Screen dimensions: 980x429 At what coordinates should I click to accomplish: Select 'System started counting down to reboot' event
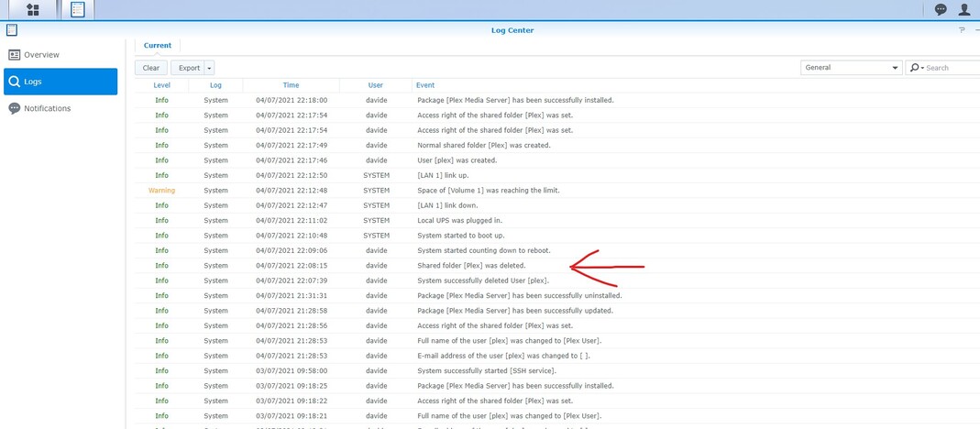484,250
